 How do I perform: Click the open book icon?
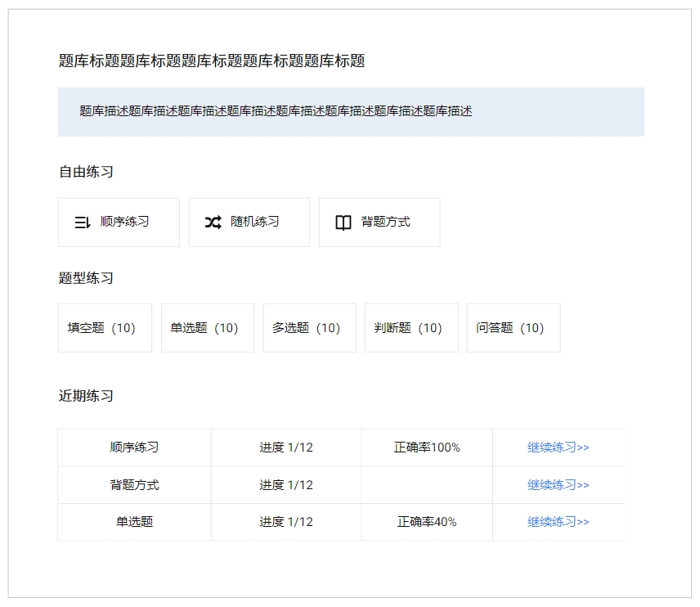point(343,222)
